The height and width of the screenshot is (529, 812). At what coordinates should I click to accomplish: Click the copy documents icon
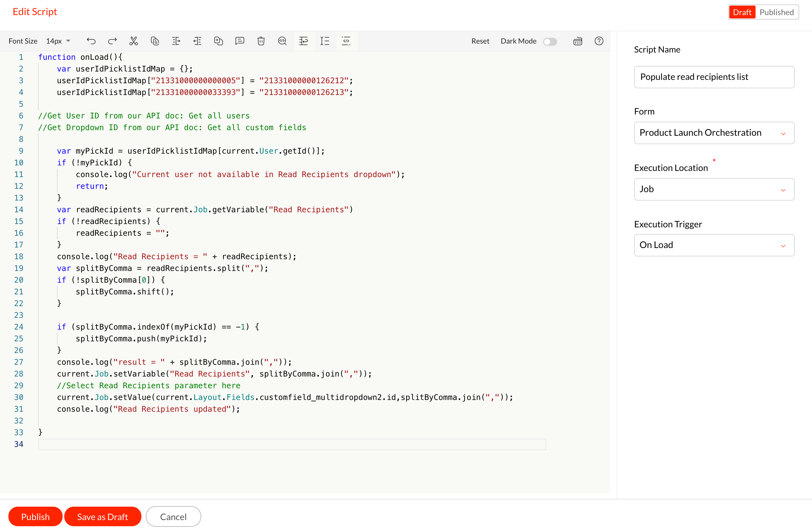tap(155, 41)
